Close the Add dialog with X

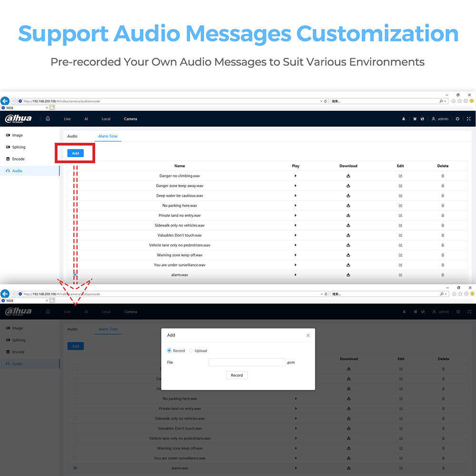point(308,336)
